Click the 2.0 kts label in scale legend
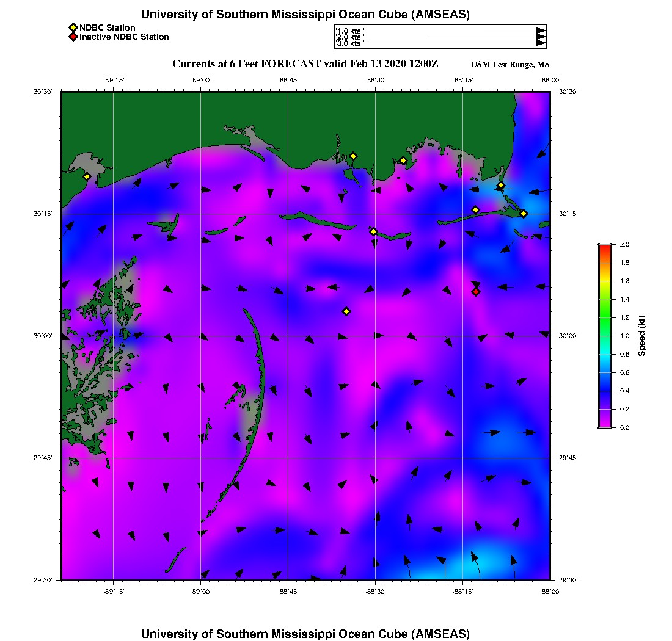672x641 pixels. click(x=351, y=37)
